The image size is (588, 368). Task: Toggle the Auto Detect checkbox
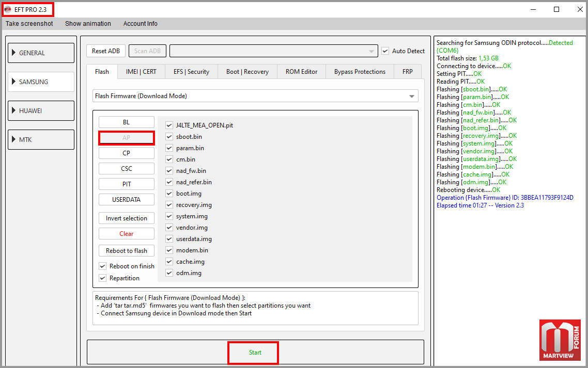click(385, 51)
